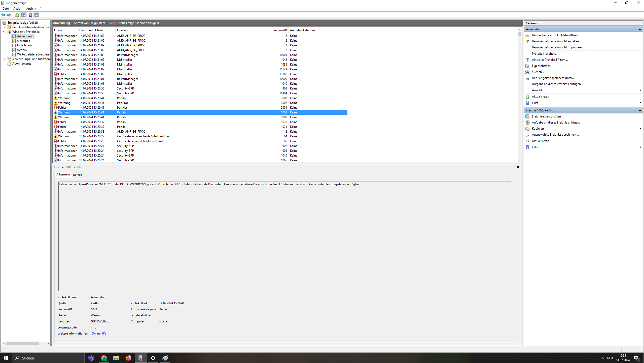644x363 pixels.
Task: Click the binoculars Suchen icon
Action: [527, 72]
